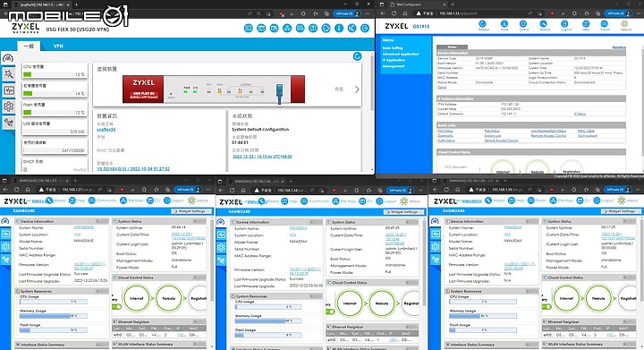Open Dashboard sidebar icon in USG FLEX 50 window

8,58
